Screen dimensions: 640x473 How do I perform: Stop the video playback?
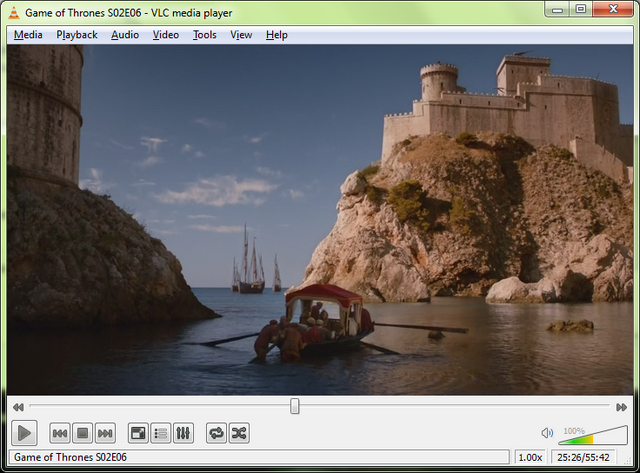click(82, 433)
